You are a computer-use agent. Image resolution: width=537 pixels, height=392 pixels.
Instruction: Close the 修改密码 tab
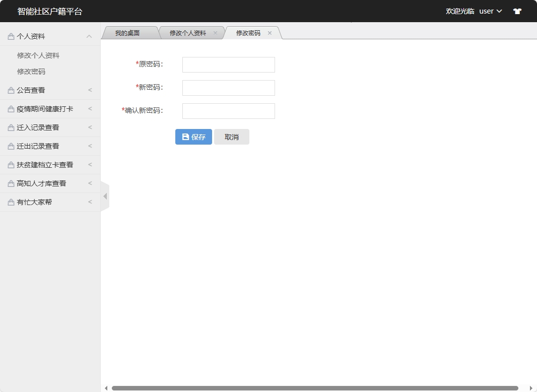270,33
